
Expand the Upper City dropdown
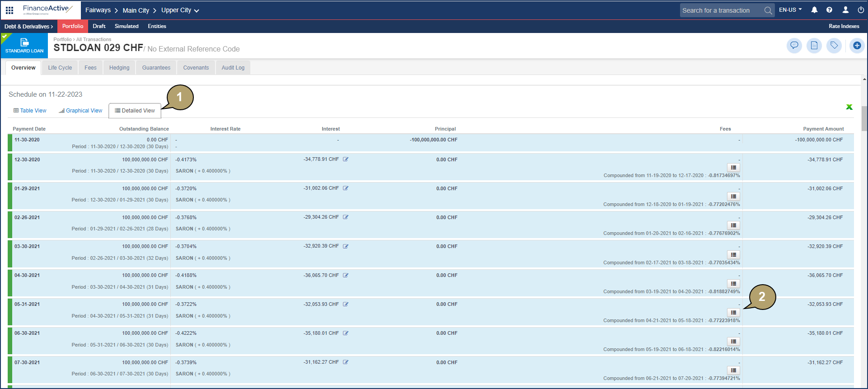(x=180, y=10)
